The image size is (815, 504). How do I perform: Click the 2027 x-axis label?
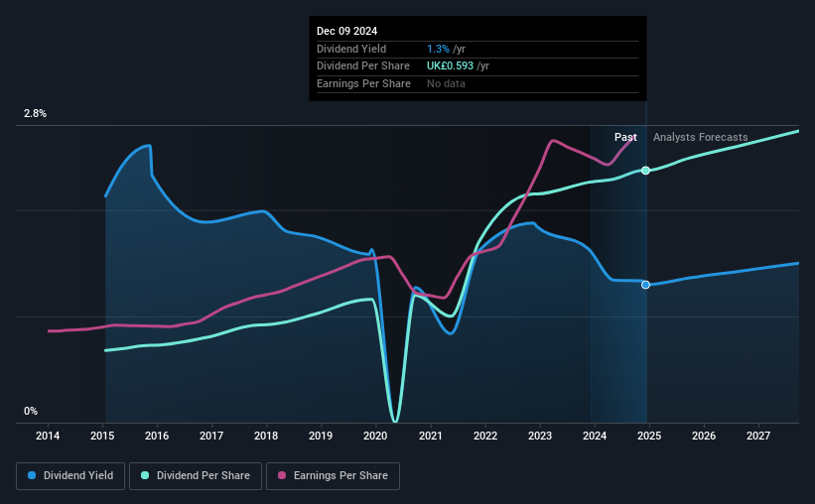pyautogui.click(x=758, y=436)
